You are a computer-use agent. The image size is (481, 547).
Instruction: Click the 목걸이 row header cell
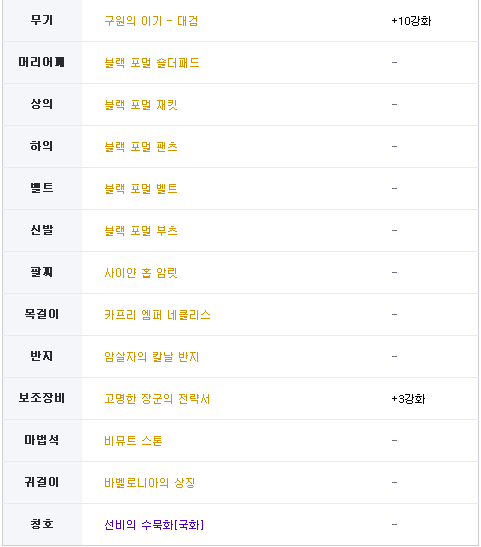[x=42, y=314]
